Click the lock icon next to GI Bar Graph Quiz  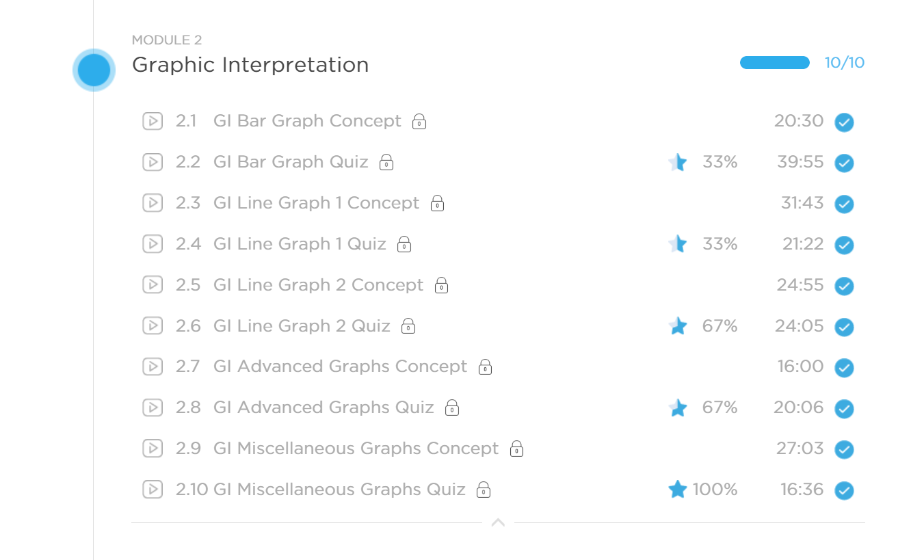point(386,163)
